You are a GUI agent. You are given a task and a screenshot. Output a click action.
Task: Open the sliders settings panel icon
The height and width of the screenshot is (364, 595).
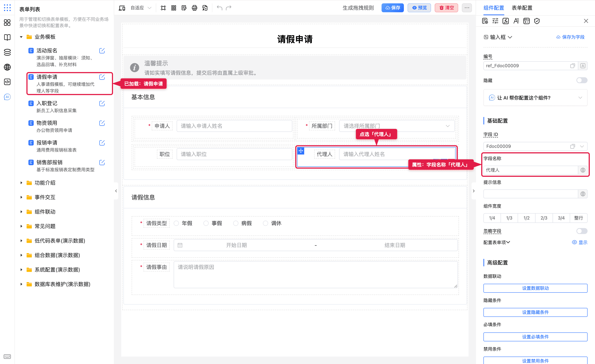495,21
